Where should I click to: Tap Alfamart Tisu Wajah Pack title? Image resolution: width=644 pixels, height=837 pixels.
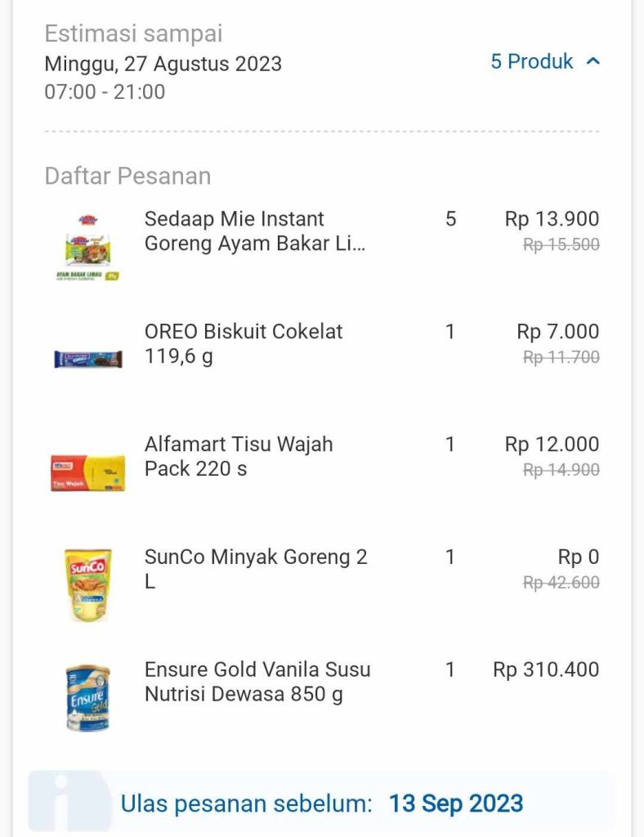click(239, 457)
